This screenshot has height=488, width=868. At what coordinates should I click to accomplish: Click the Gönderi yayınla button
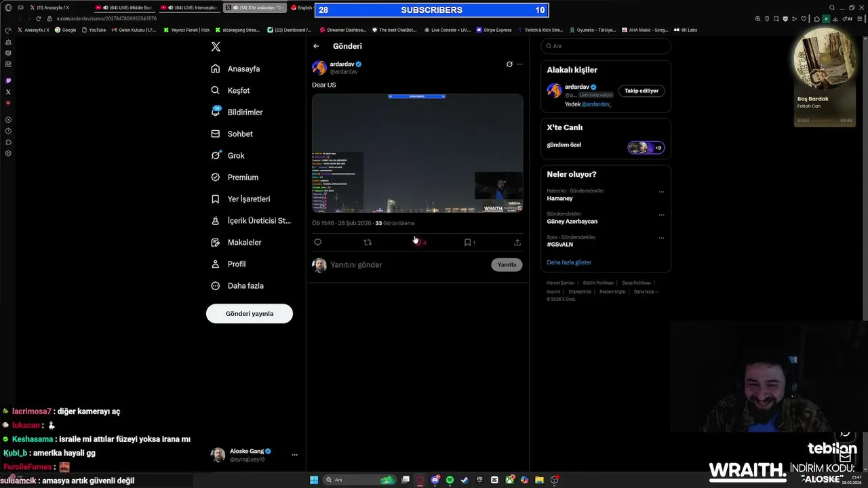click(250, 314)
